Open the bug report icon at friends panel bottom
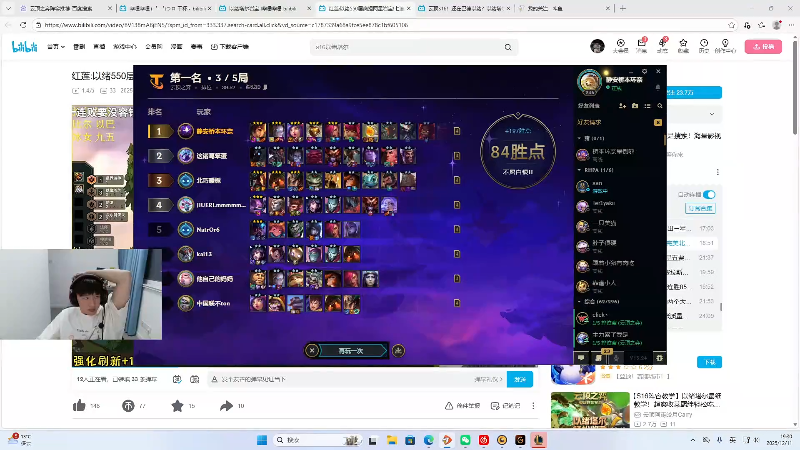This screenshot has width=800, height=450. tap(659, 358)
